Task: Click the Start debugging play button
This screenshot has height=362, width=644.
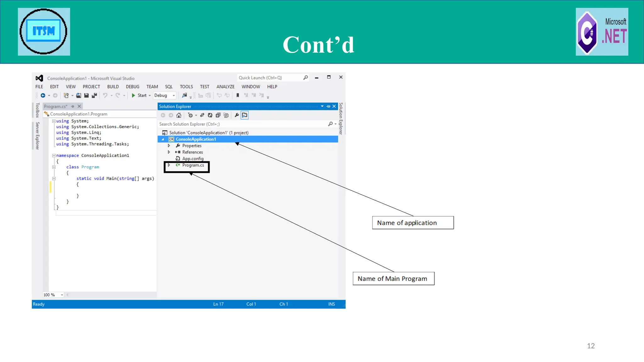Action: point(134,95)
